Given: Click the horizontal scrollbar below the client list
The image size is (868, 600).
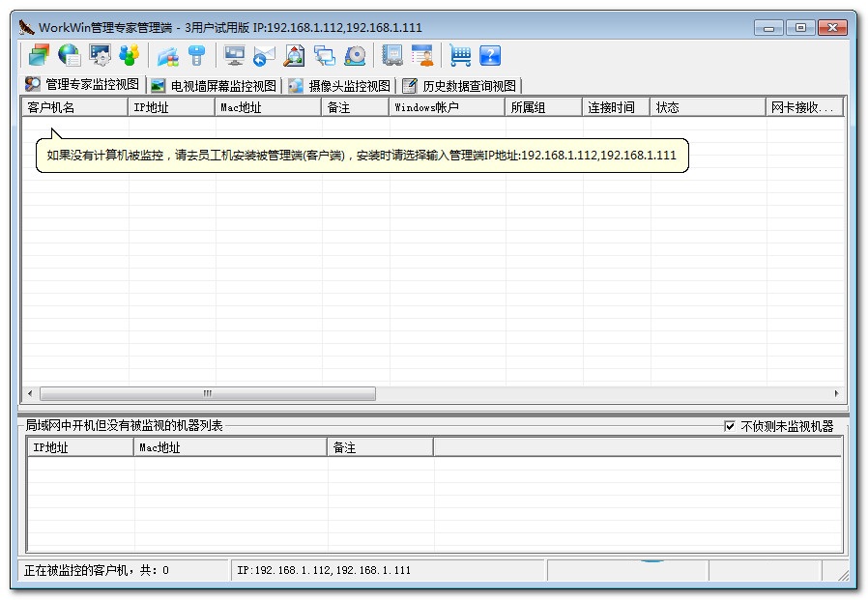Looking at the screenshot, I should click(x=203, y=393).
